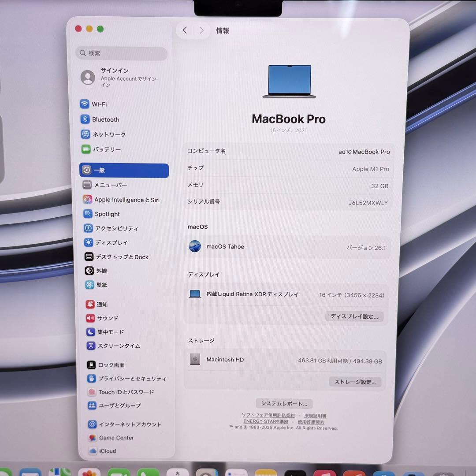The width and height of the screenshot is (476, 476).
Task: Open バッテリー battery icon
Action: point(86,149)
